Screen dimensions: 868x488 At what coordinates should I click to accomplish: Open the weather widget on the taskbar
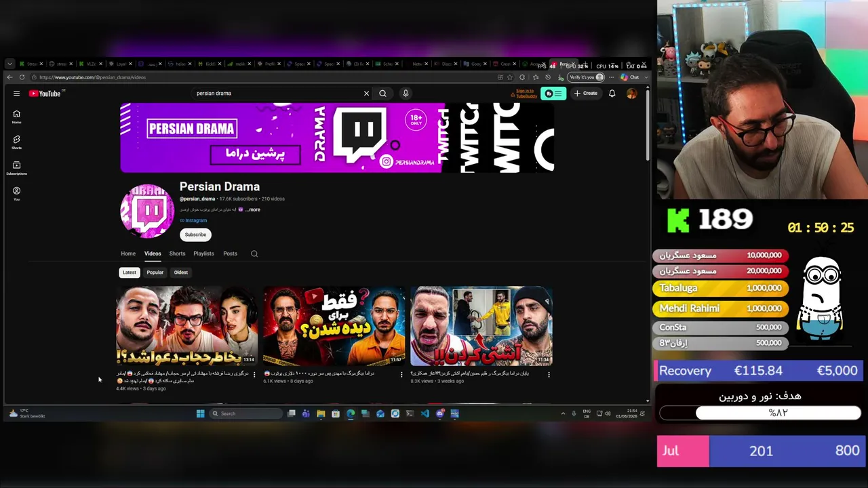[27, 413]
